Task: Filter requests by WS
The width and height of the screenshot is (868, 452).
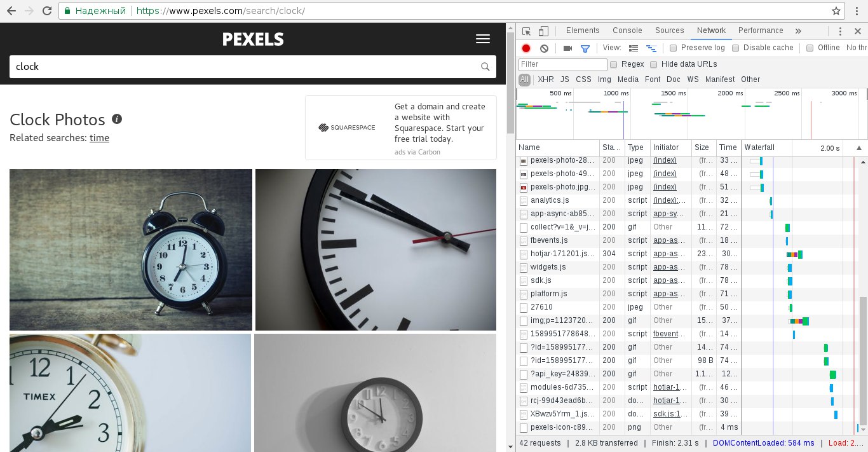Action: pos(693,79)
